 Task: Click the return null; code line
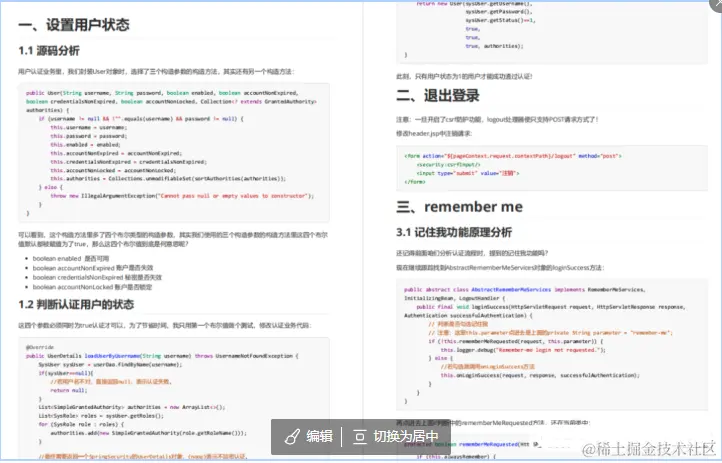click(x=68, y=390)
